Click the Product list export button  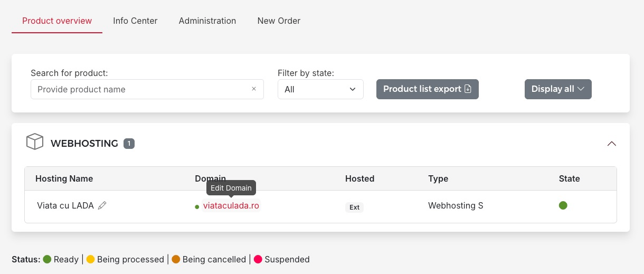(x=427, y=89)
